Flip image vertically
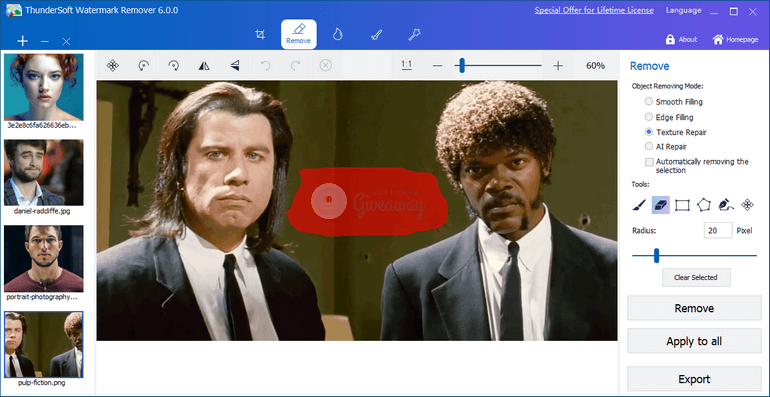Screen dimensions: 770x397 click(235, 65)
